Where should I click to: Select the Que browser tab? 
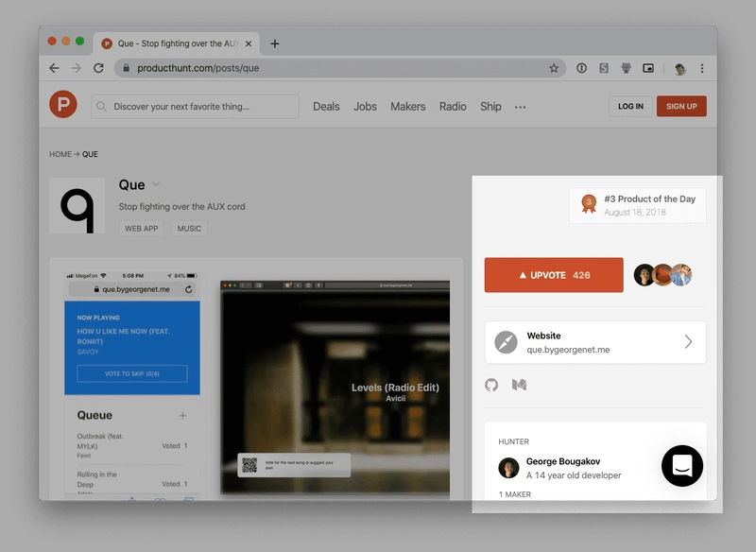[177, 43]
